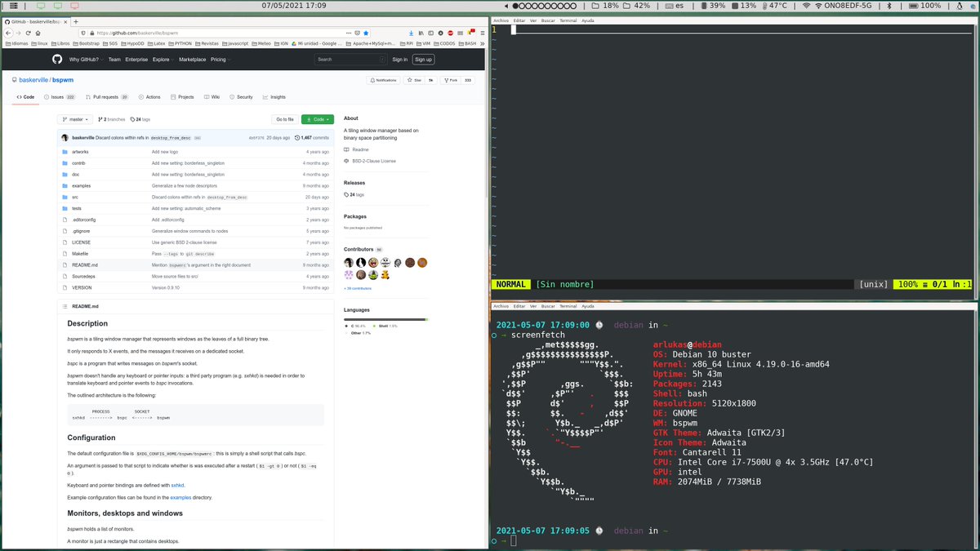The height and width of the screenshot is (551, 980).
Task: Click the GitHub search field
Action: click(351, 59)
